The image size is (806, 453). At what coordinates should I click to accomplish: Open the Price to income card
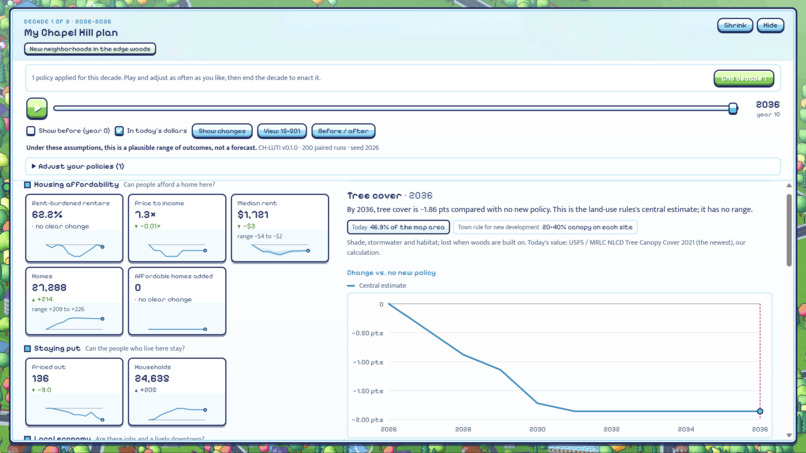pos(177,228)
